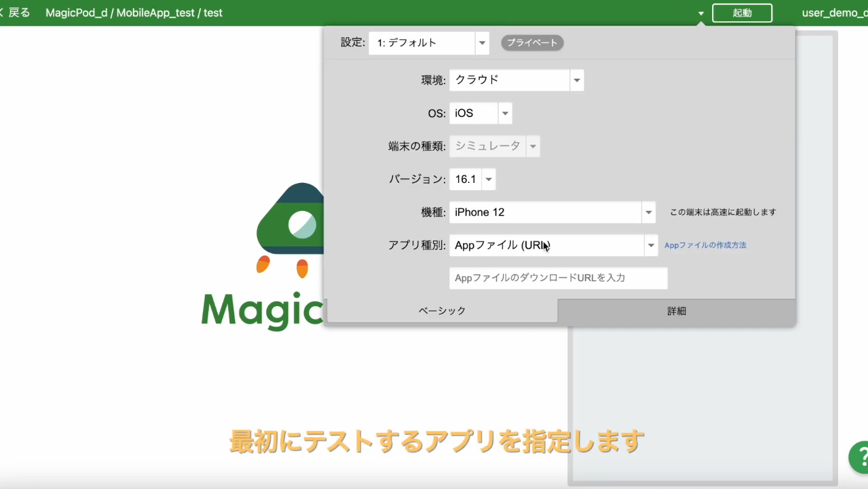Open the 設定 dropdown showing 1: デフォルト
This screenshot has height=489, width=868.
pyautogui.click(x=429, y=43)
